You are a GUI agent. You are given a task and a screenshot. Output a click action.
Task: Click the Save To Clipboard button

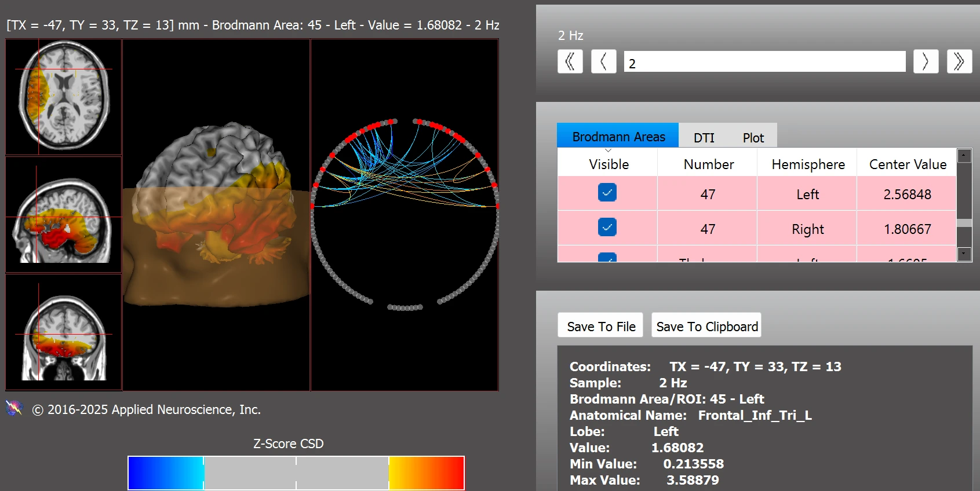point(706,325)
